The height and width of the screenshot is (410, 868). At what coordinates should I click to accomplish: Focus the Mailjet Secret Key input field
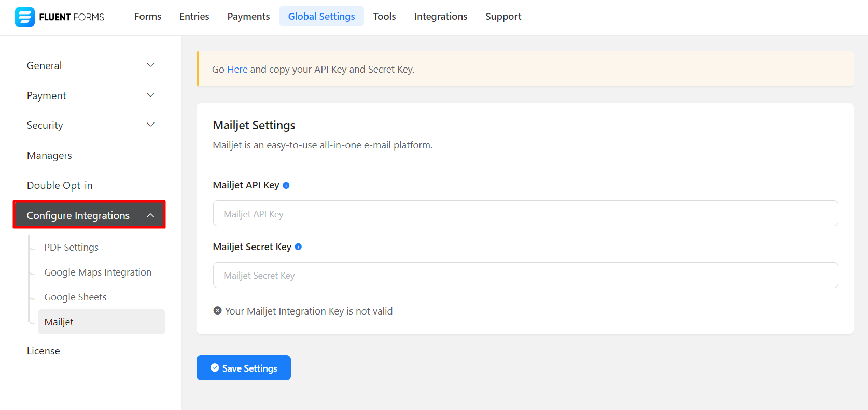[x=525, y=276]
